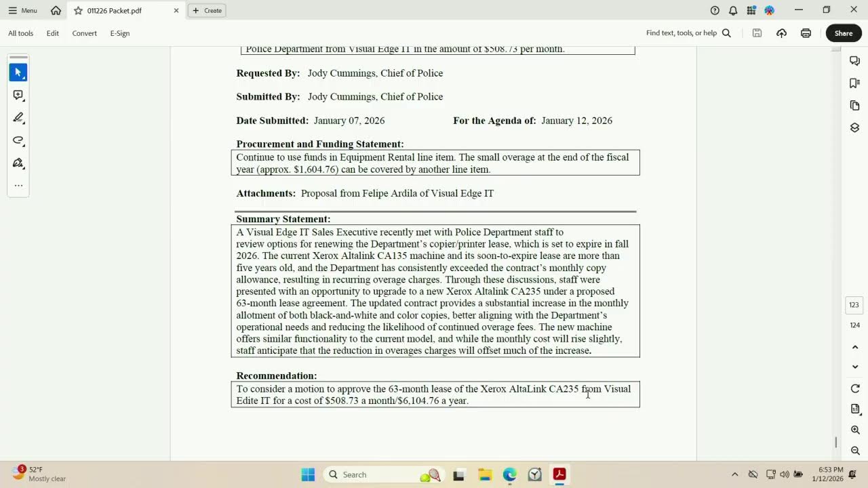
Task: Click the vertical scrollbar thumb
Action: tap(836, 442)
